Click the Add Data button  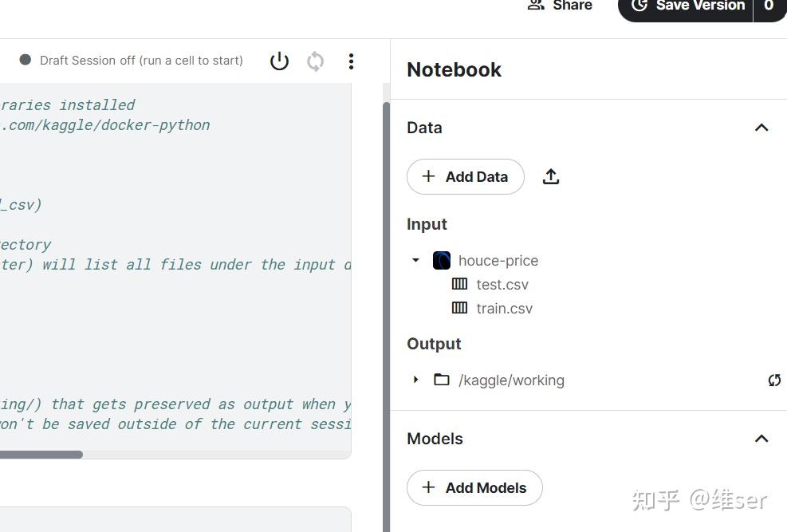(x=466, y=176)
